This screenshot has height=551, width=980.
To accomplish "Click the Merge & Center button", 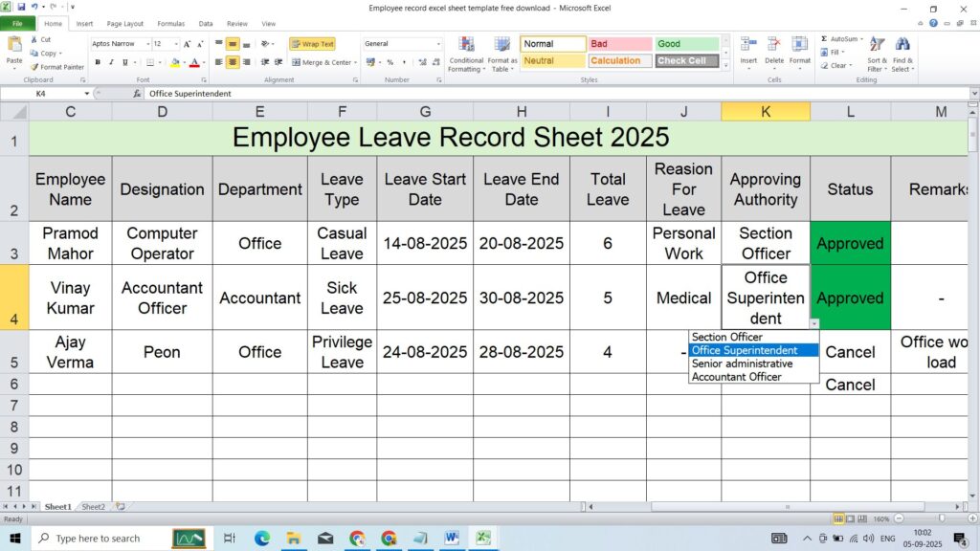I will 325,62.
